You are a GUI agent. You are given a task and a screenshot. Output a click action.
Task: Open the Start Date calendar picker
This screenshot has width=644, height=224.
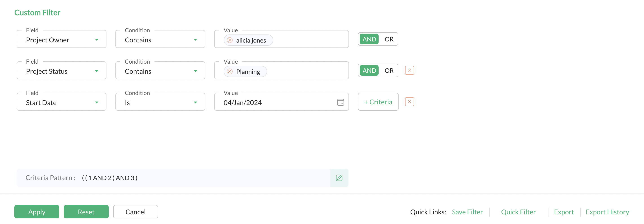(x=340, y=102)
